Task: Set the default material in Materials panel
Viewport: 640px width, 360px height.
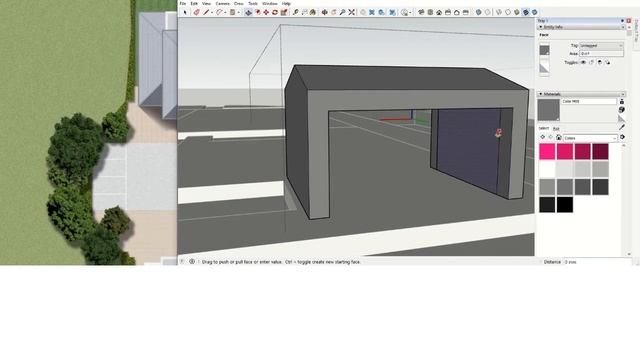Action: point(622,119)
